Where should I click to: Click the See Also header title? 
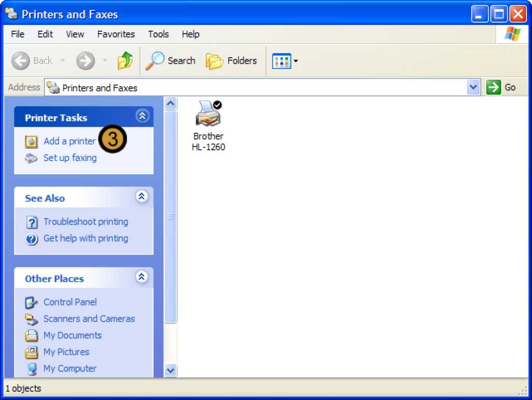[45, 198]
